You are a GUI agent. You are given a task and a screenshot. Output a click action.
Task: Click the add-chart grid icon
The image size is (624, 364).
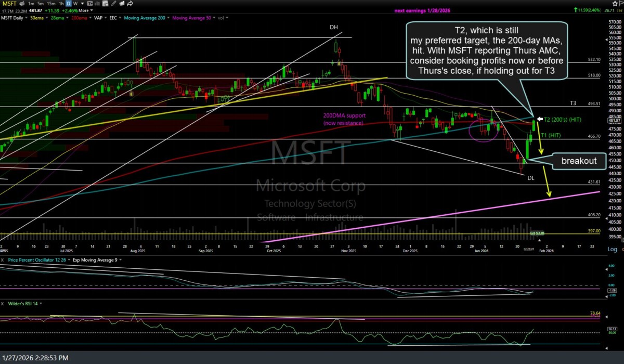(x=105, y=3)
